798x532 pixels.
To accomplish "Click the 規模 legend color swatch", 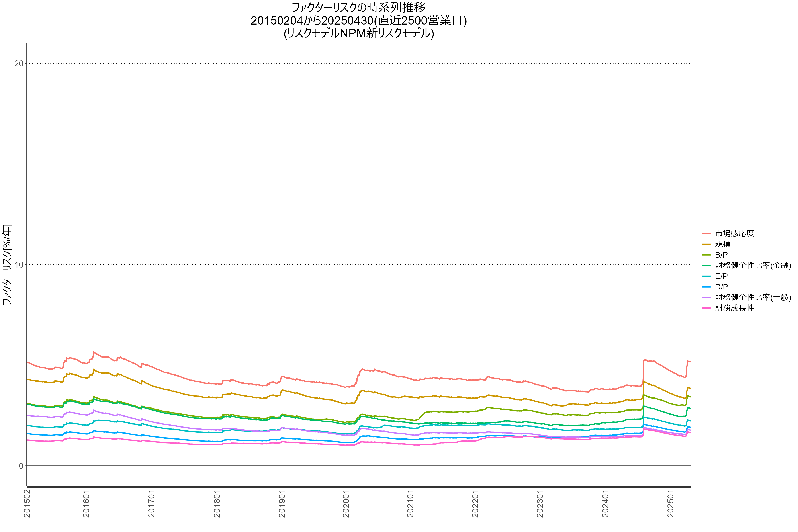I will (x=706, y=244).
